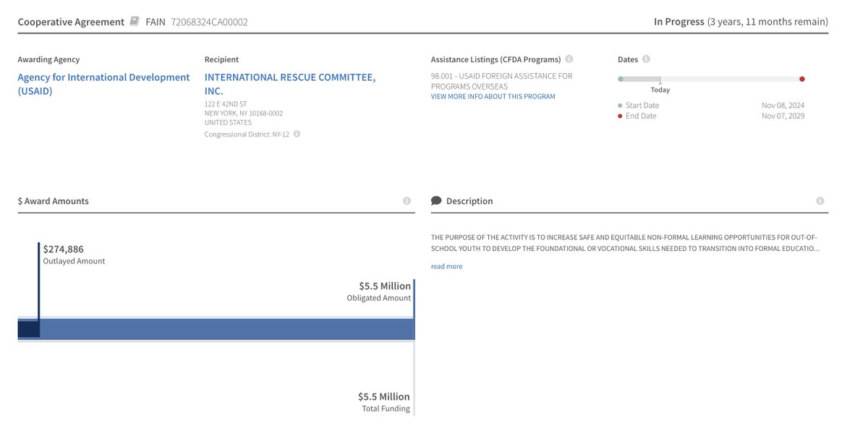Screen dimensions: 868x434
Task: Click the 122 E 42ND ST address line
Action: pos(226,104)
